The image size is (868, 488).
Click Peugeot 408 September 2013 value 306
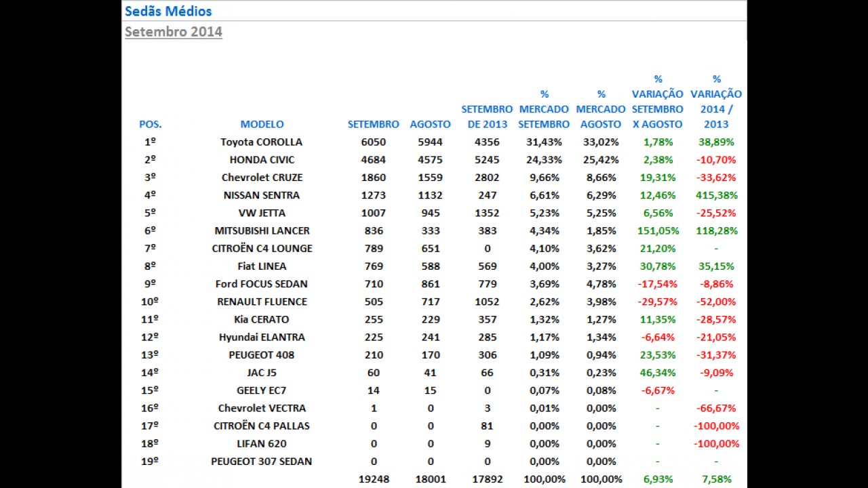click(487, 354)
